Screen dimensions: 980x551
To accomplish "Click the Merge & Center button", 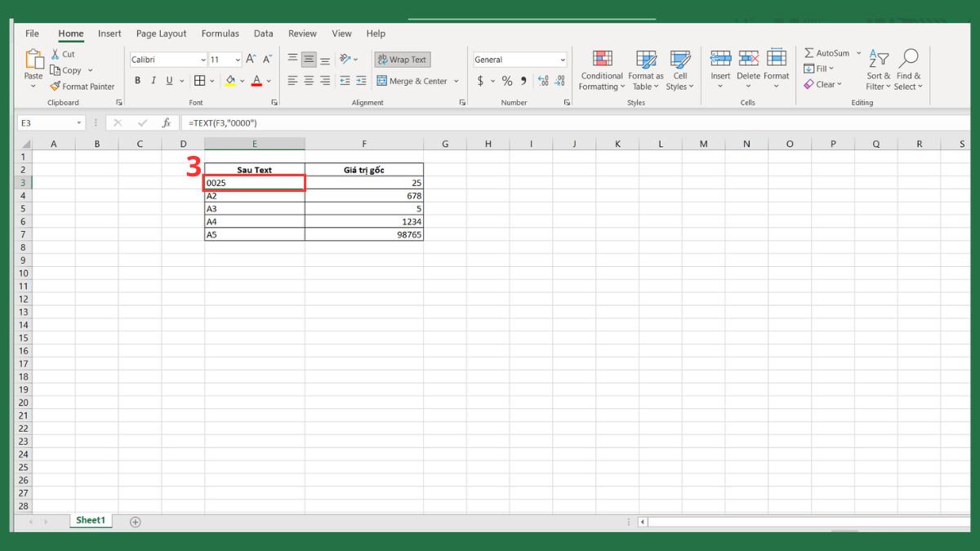I will (412, 81).
